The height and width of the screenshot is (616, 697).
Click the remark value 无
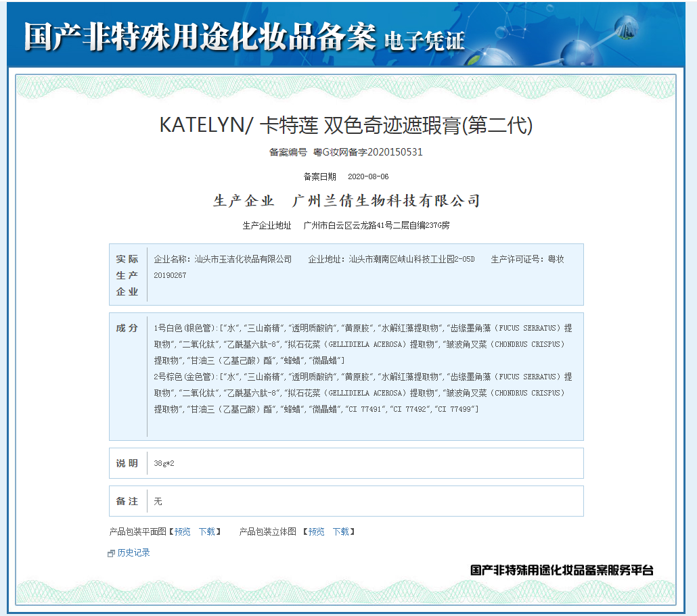[158, 502]
